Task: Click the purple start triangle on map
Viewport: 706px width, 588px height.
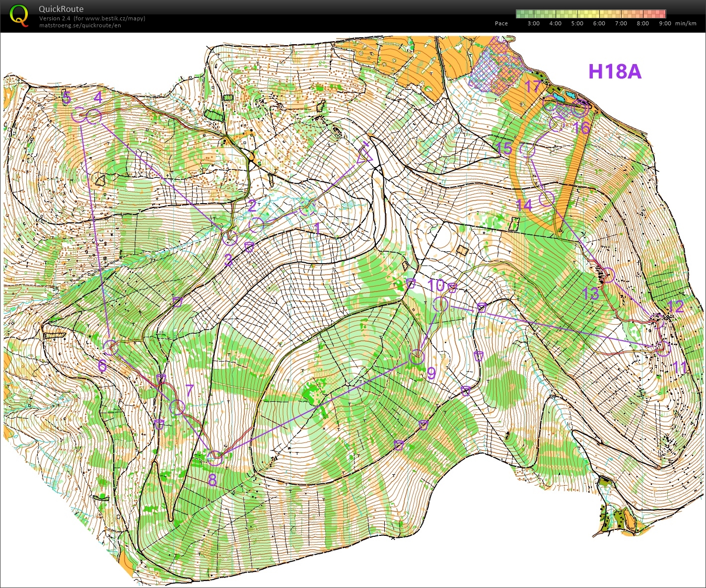Action: [364, 155]
